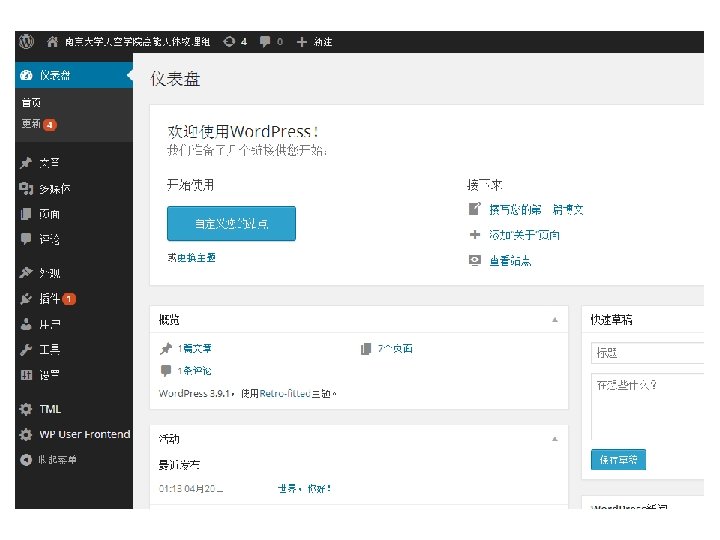Viewport: 720px width, 540px height.
Task: Open the TML menu item
Action: (74, 409)
